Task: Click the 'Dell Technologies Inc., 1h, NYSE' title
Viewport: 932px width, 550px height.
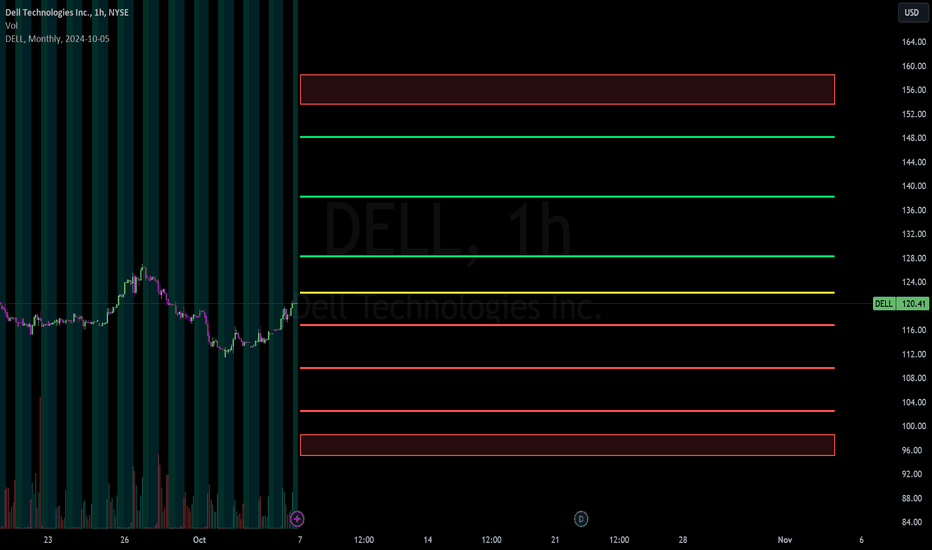Action: point(67,12)
